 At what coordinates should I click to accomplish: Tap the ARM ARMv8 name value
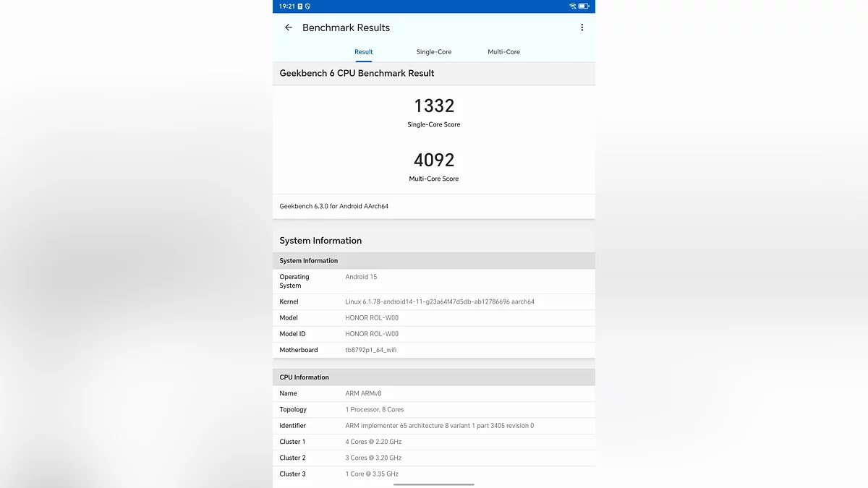(363, 394)
